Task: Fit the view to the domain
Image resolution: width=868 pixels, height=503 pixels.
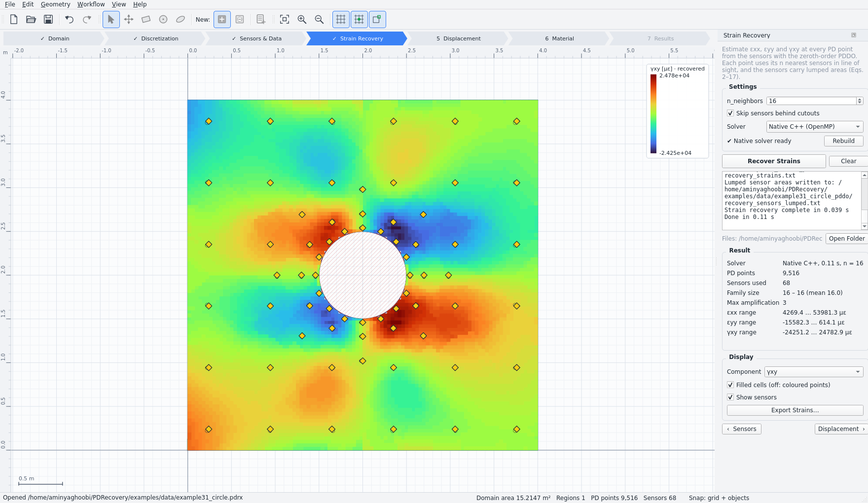Action: coord(285,19)
